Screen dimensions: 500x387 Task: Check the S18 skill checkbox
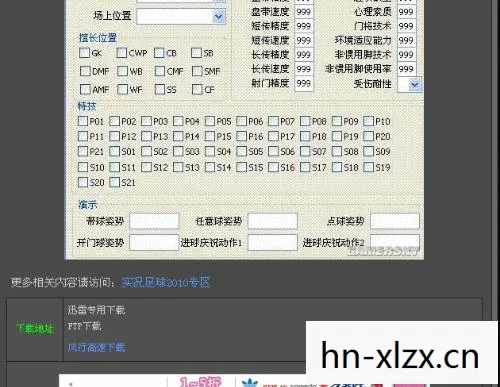coord(337,167)
